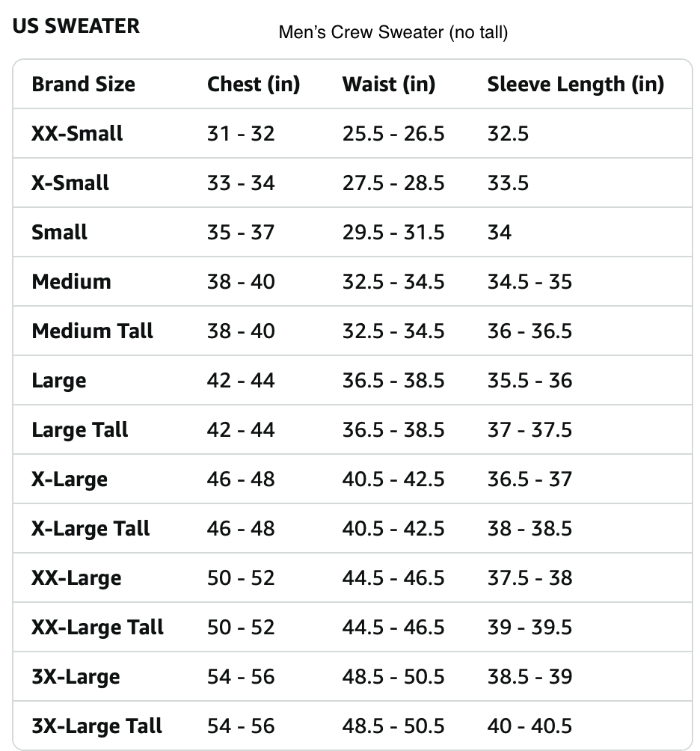The height and width of the screenshot is (751, 700).
Task: Click the Sleeve Length (in) column header
Action: pos(575,84)
